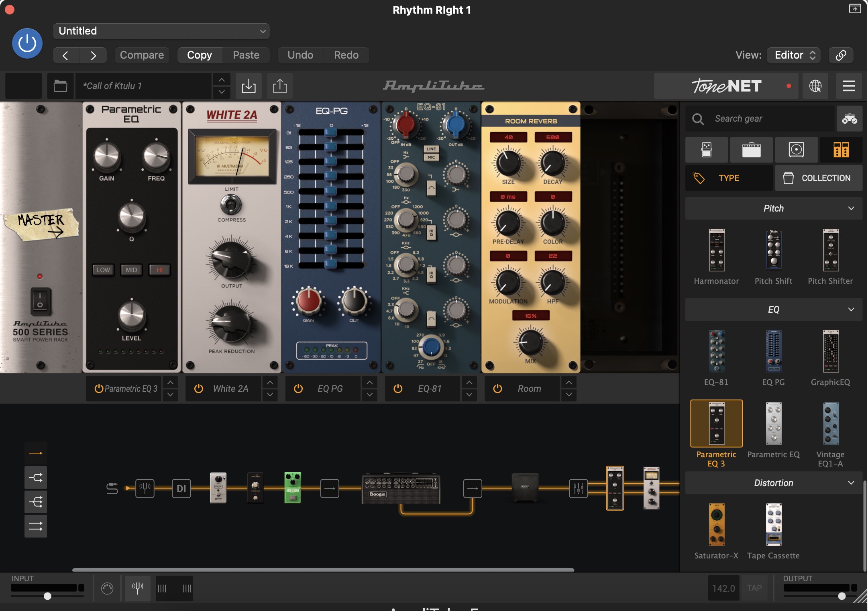Click the gear filter icon beside search
This screenshot has width=868, height=611.
click(850, 119)
